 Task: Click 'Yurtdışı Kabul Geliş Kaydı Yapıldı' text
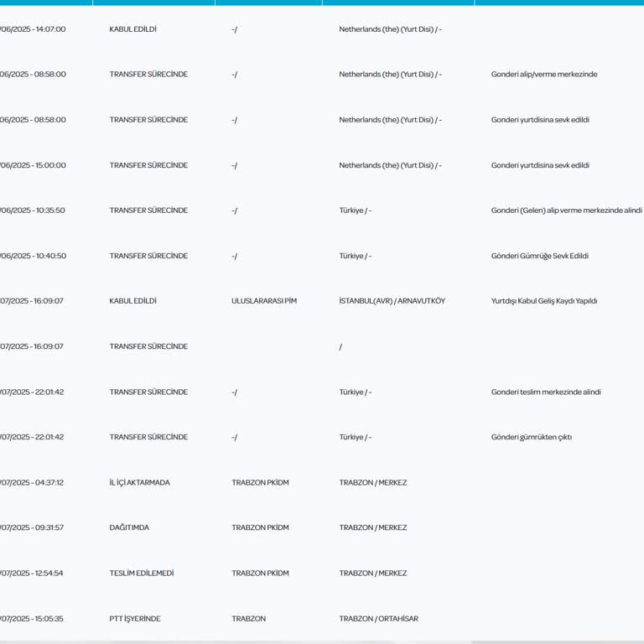coord(543,301)
